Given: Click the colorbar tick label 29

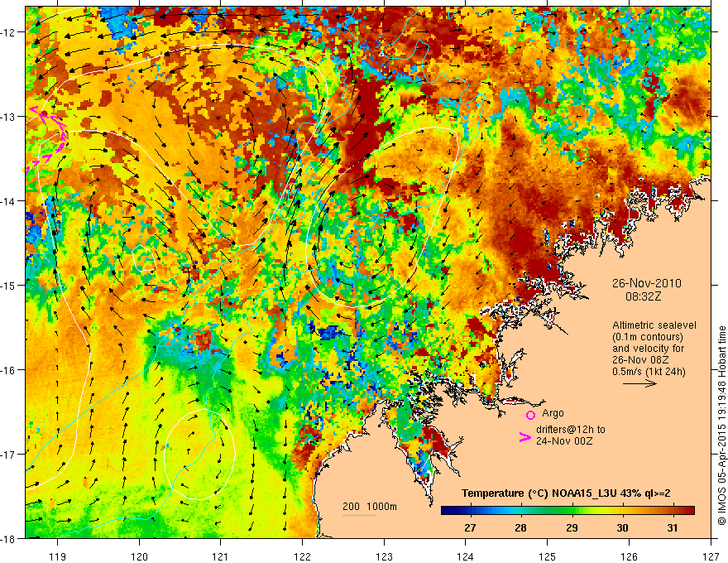Looking at the screenshot, I should click(572, 528).
